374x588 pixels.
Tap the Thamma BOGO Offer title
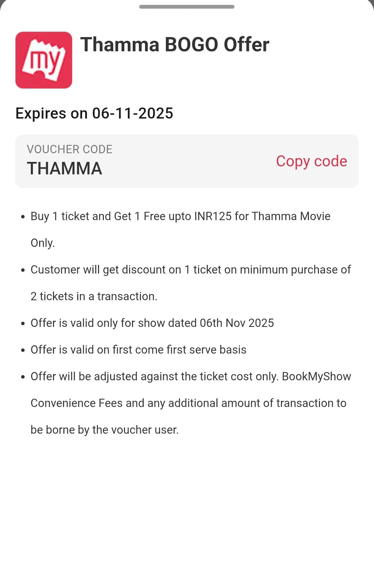point(175,45)
